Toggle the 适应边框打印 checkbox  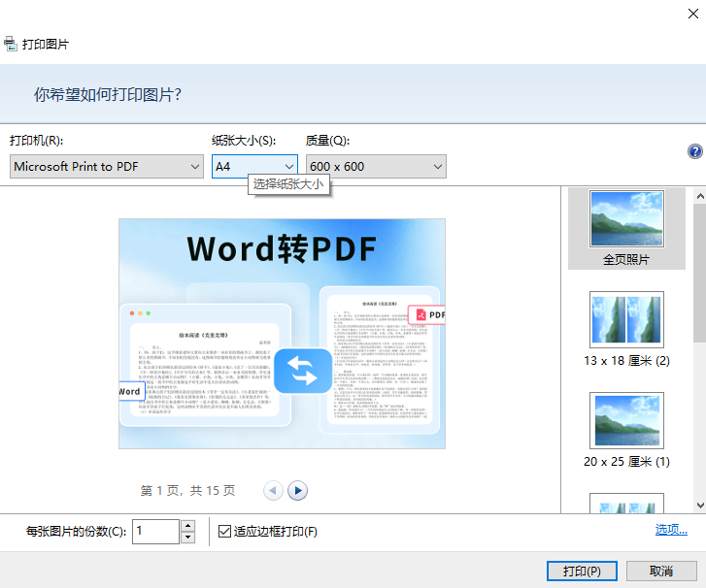click(x=224, y=532)
